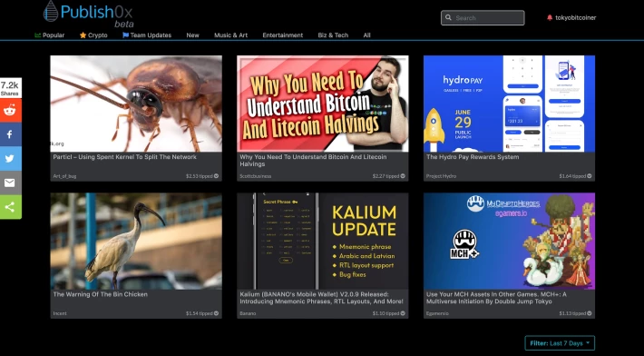Expand tip arrow next to $2.27 tipped

tap(403, 176)
